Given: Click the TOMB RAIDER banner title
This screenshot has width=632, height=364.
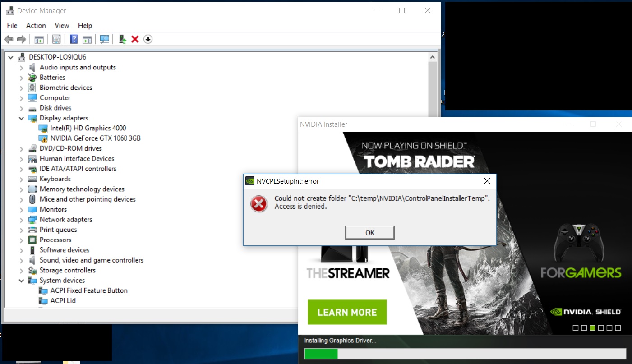Looking at the screenshot, I should pos(419,161).
